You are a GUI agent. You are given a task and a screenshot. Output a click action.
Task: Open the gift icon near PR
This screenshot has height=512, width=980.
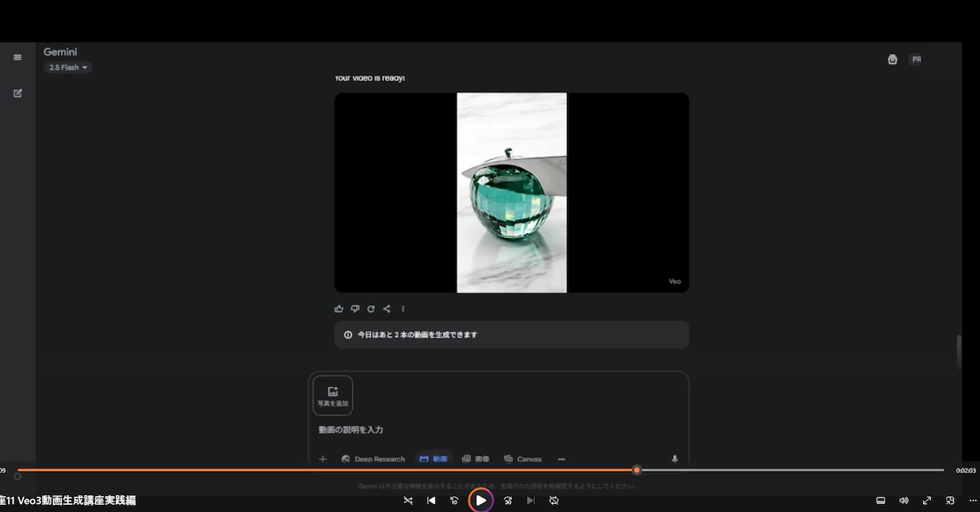click(892, 59)
